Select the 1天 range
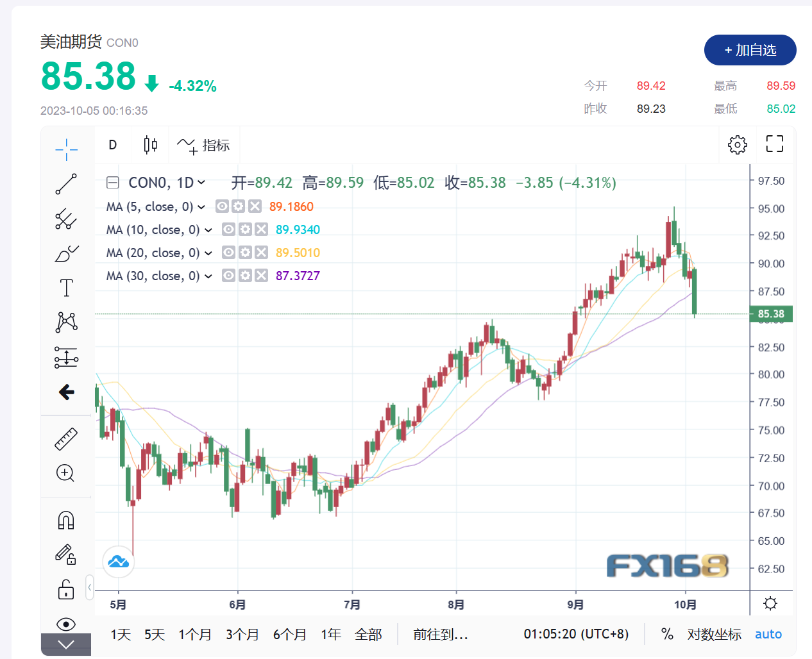The height and width of the screenshot is (659, 812). [x=121, y=635]
